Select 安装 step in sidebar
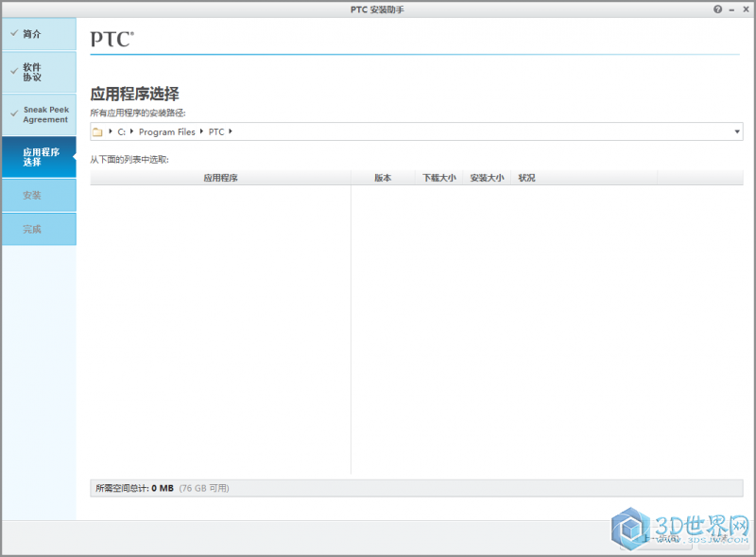Image resolution: width=756 pixels, height=557 pixels. pos(39,196)
